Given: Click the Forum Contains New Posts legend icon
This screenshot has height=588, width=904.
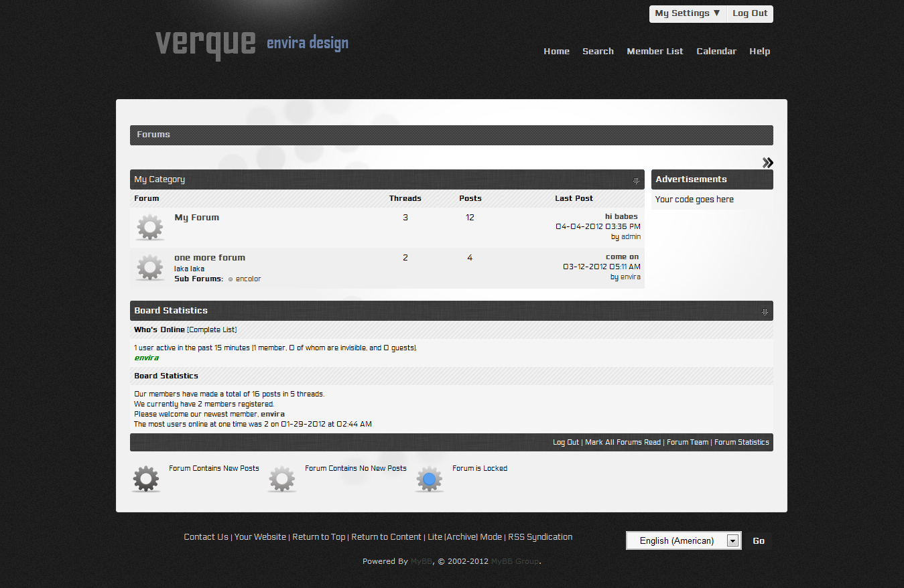Looking at the screenshot, I should pyautogui.click(x=146, y=479).
